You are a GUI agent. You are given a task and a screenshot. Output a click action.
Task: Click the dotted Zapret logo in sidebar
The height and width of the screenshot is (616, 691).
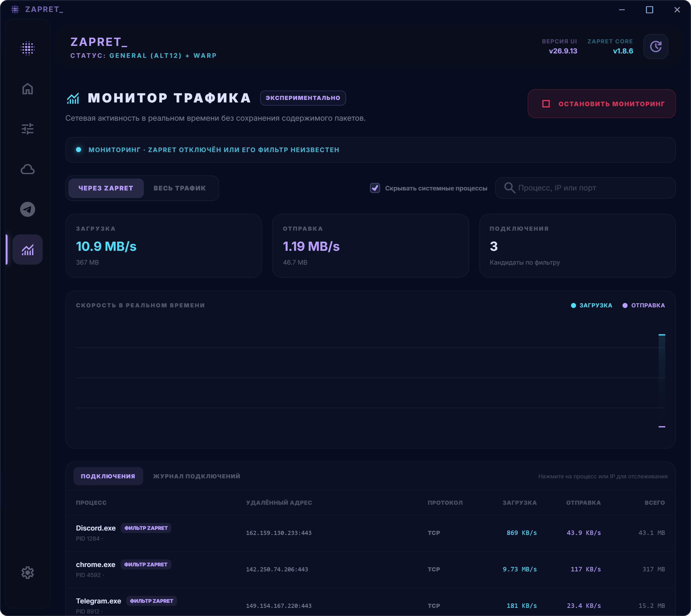(27, 48)
